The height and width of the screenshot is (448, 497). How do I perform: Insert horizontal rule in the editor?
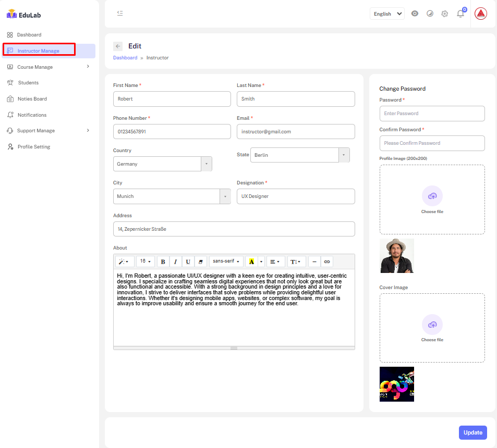coord(314,262)
